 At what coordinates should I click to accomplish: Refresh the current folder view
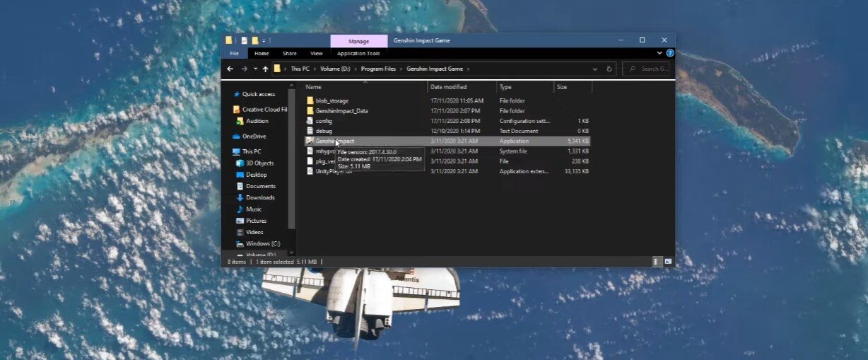coord(609,69)
